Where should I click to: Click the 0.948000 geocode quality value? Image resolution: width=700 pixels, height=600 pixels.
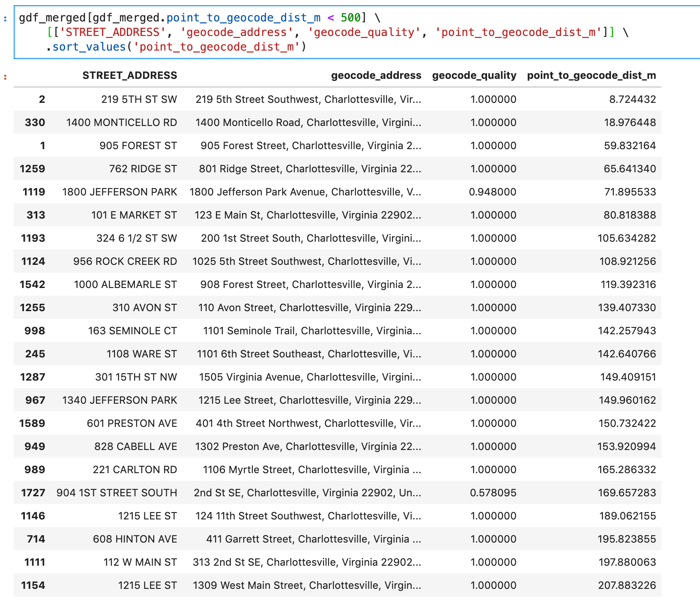tap(493, 192)
